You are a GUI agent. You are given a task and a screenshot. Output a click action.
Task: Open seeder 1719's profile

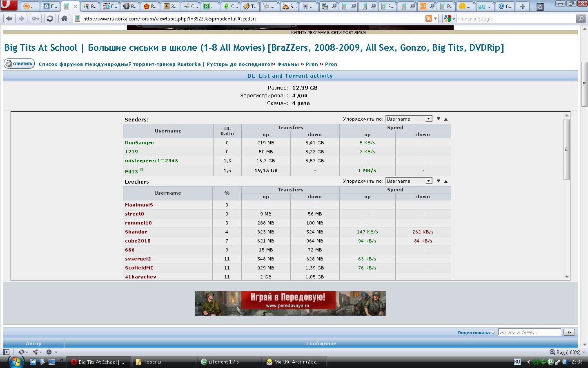point(131,152)
